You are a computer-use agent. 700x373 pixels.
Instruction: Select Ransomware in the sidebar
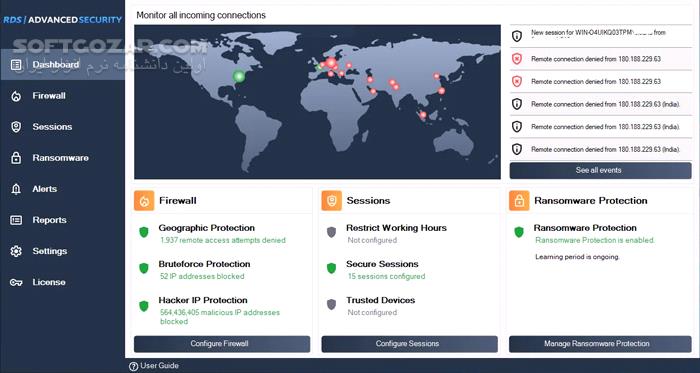click(x=62, y=158)
